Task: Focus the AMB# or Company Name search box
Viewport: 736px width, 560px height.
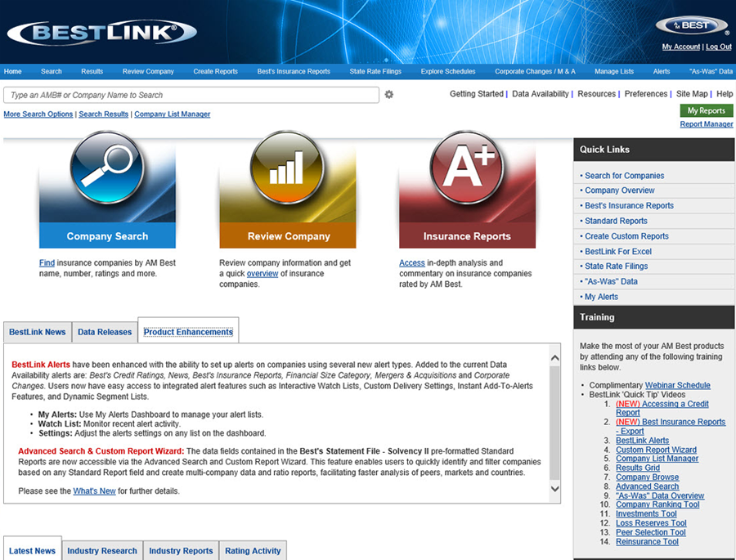Action: [x=191, y=95]
